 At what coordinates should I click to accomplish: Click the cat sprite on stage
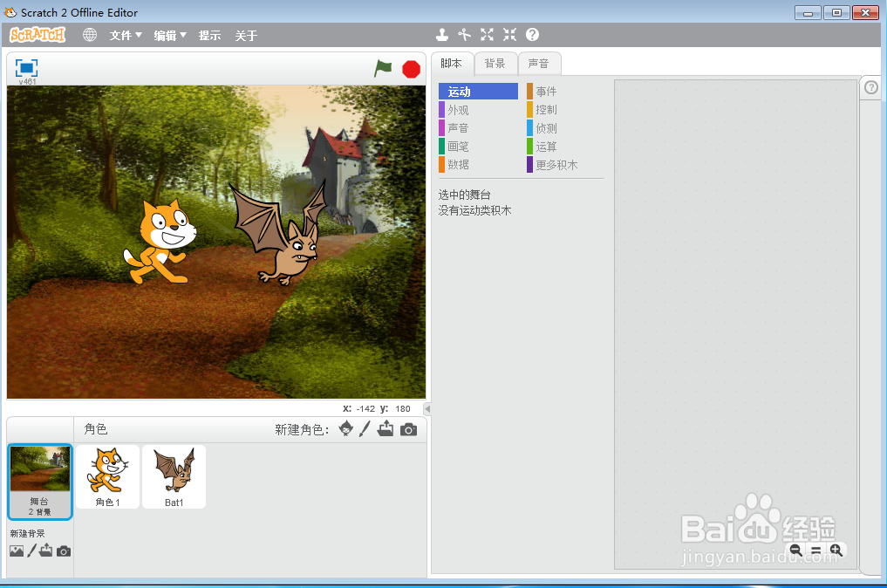160,242
